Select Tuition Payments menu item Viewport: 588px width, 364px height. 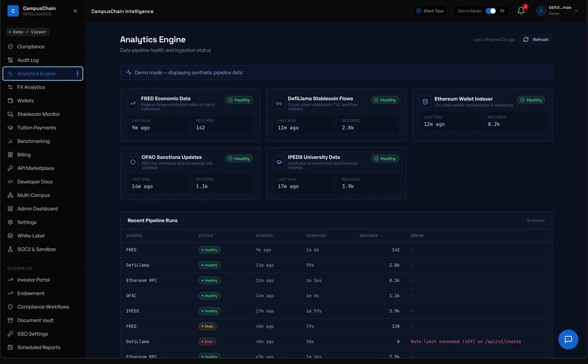pyautogui.click(x=43, y=128)
